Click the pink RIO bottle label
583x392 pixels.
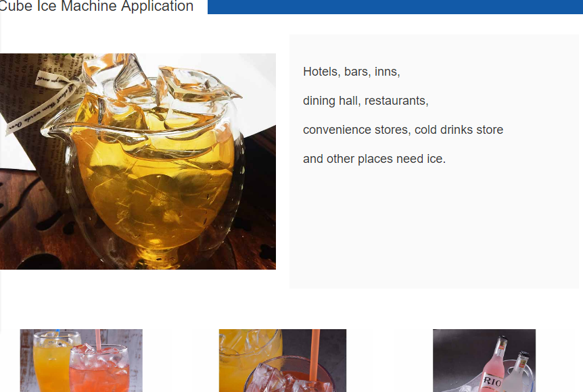(492, 382)
